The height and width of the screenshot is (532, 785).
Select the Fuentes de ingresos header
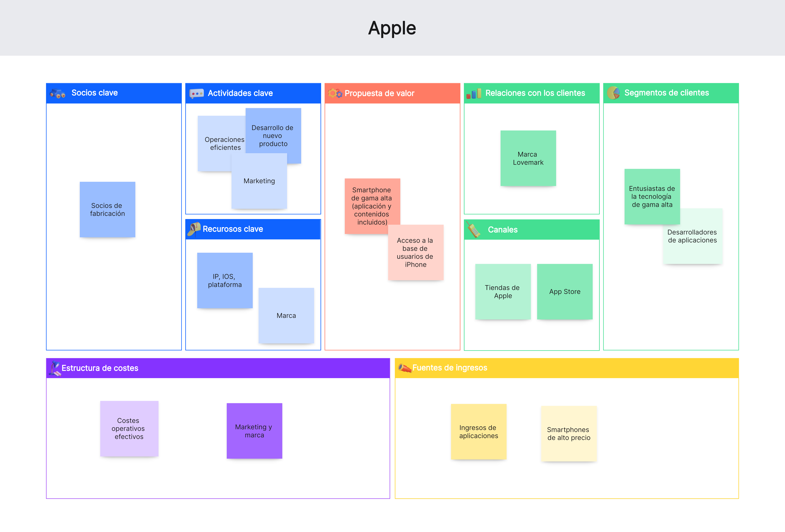point(567,368)
